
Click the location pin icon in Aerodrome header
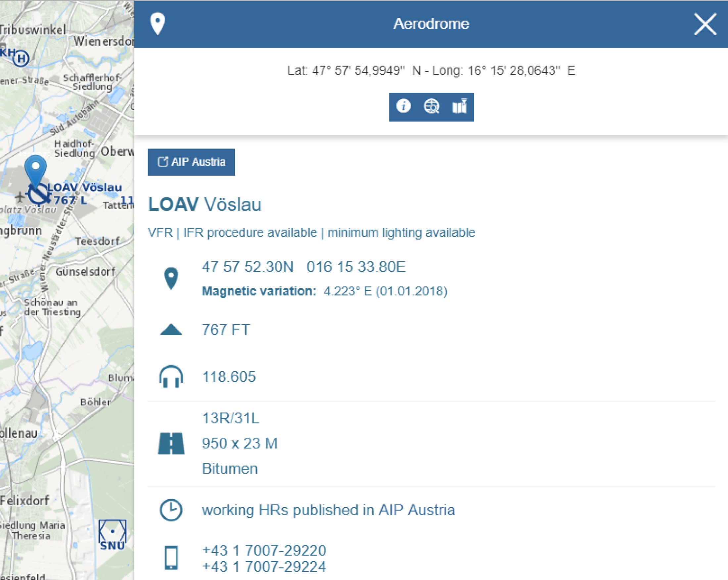pyautogui.click(x=158, y=24)
